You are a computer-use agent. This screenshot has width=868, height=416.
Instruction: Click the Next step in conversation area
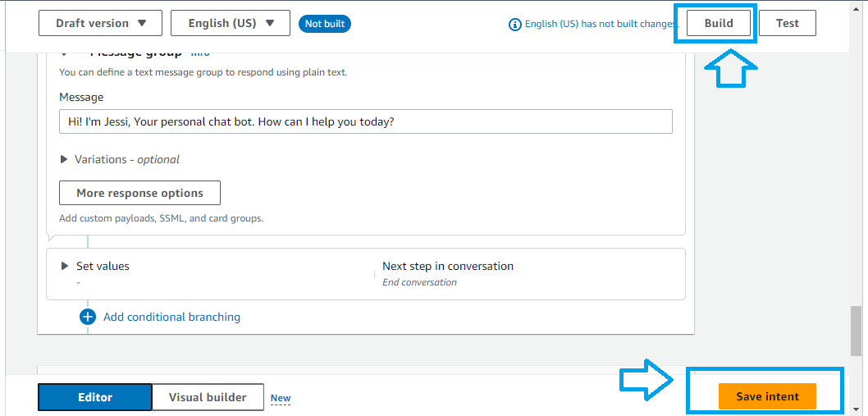coord(447,273)
